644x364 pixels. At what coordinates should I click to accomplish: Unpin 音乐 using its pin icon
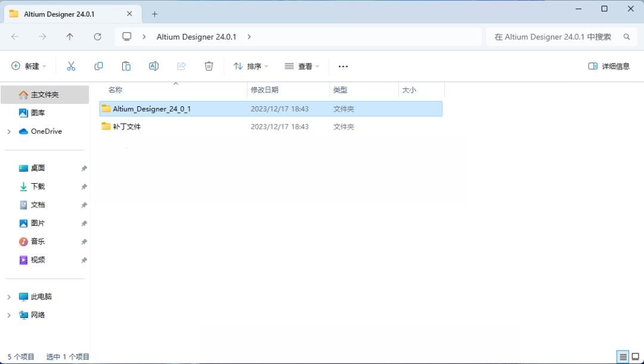[x=84, y=242]
